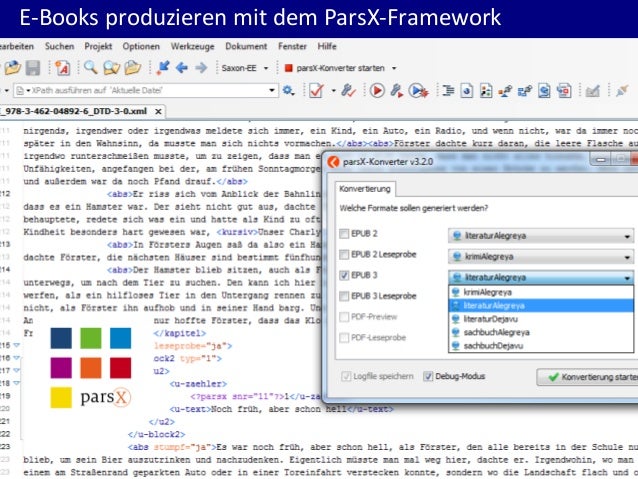This screenshot has height=479, width=638.
Task: Enable the EPUB 3 Leseprobe checkbox
Action: pos(344,296)
